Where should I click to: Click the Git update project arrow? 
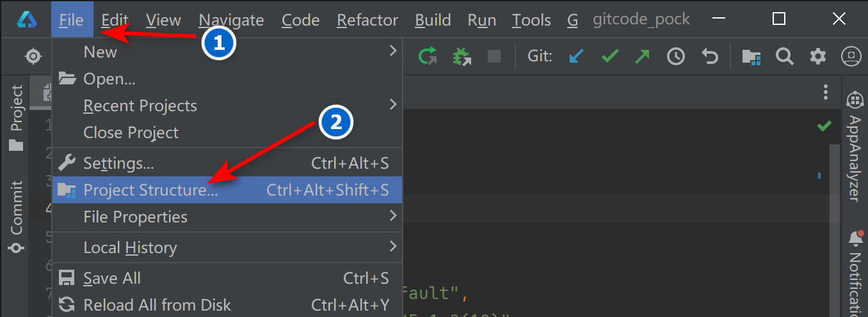576,56
